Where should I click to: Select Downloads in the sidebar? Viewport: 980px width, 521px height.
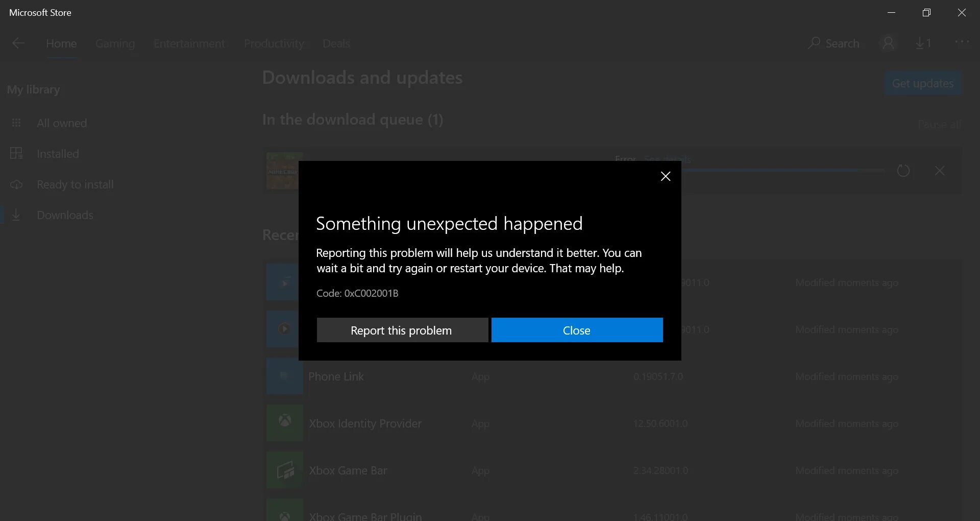(x=65, y=215)
